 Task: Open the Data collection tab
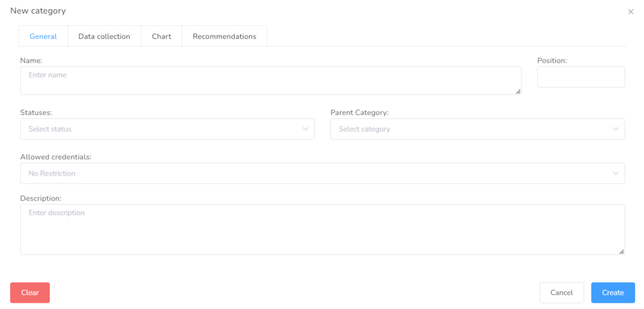(104, 37)
